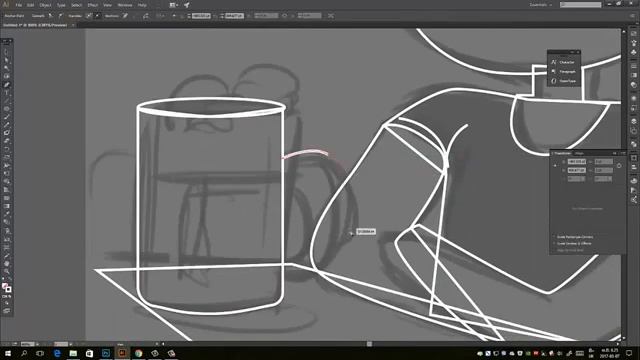Open the Essentials workspace dropdown

[x=540, y=5]
